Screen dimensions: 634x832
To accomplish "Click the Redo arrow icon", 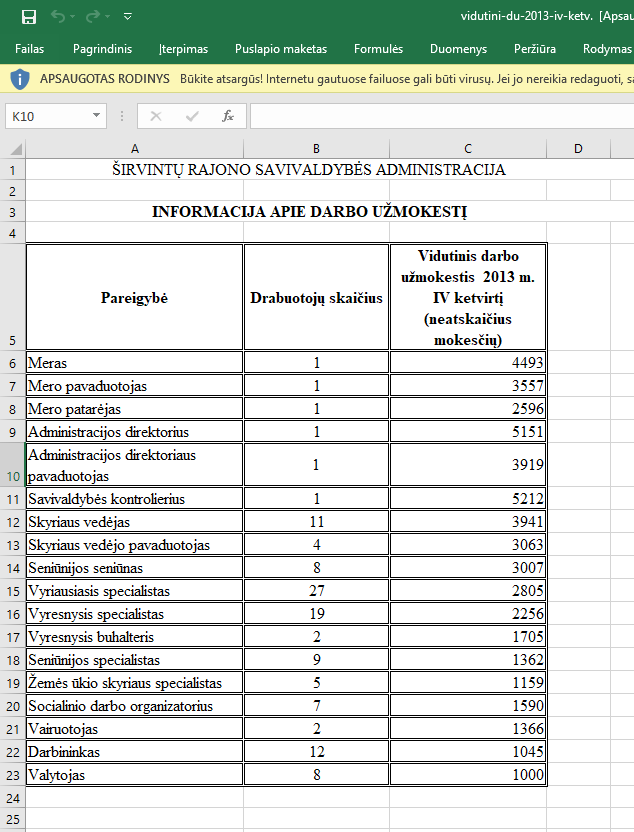I will [93, 17].
